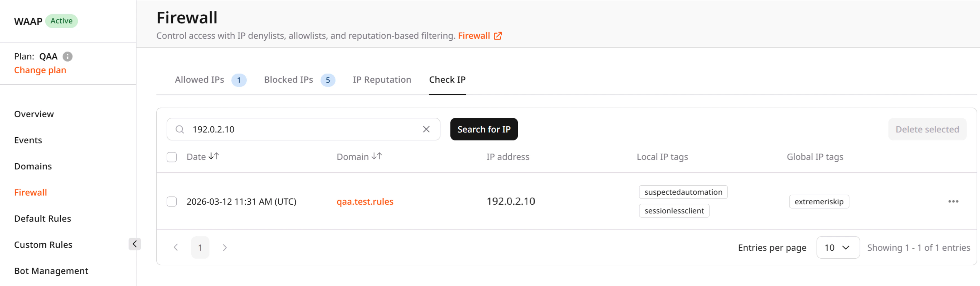Check the select-all checkbox in table header
Image resolution: width=980 pixels, height=286 pixels.
click(x=172, y=157)
